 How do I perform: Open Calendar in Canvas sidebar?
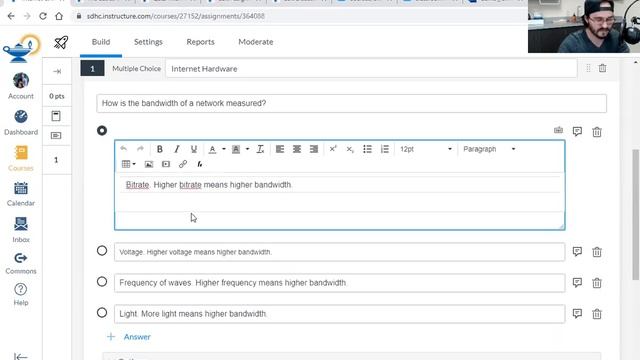click(x=21, y=194)
